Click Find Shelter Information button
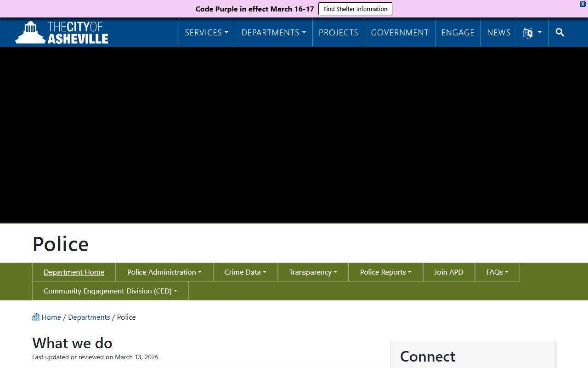Screen dimensions: 588x368 pyautogui.click(x=355, y=9)
